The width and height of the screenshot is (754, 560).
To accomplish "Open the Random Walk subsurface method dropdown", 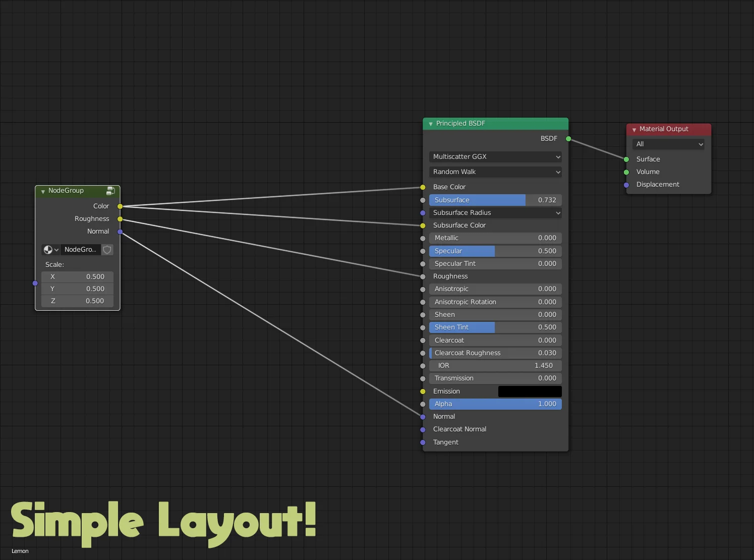I will pyautogui.click(x=495, y=172).
